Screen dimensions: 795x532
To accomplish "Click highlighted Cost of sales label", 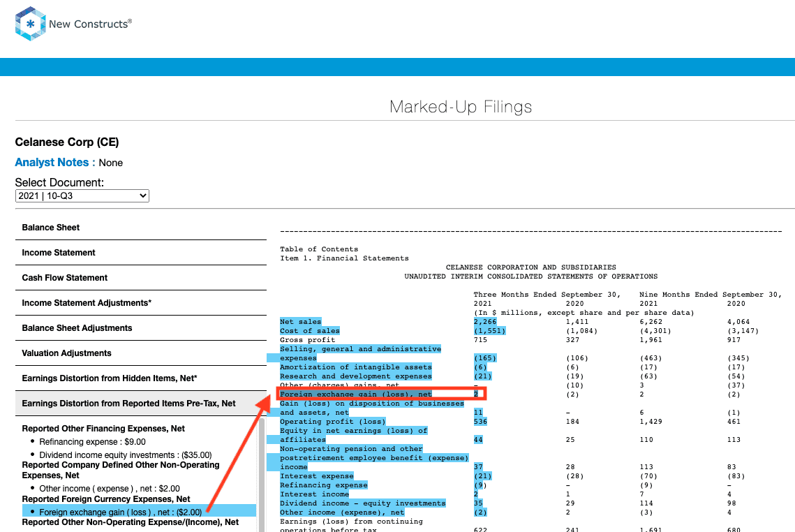I will point(309,331).
